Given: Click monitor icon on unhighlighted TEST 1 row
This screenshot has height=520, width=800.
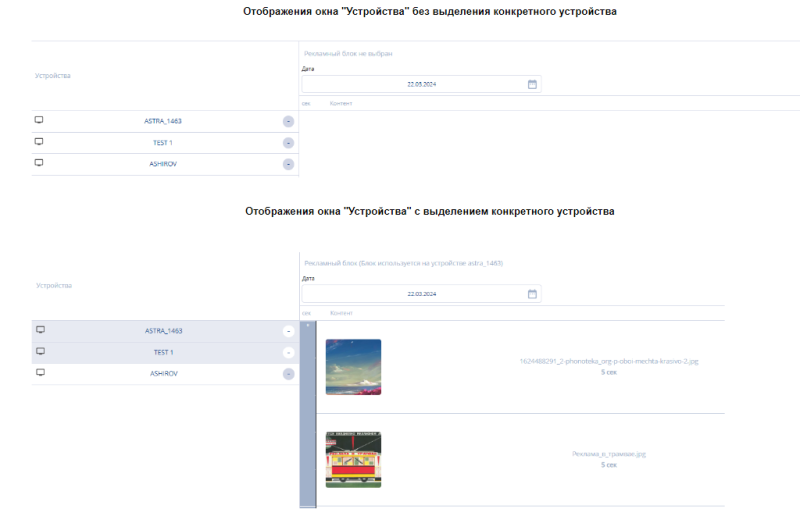Looking at the screenshot, I should click(39, 141).
